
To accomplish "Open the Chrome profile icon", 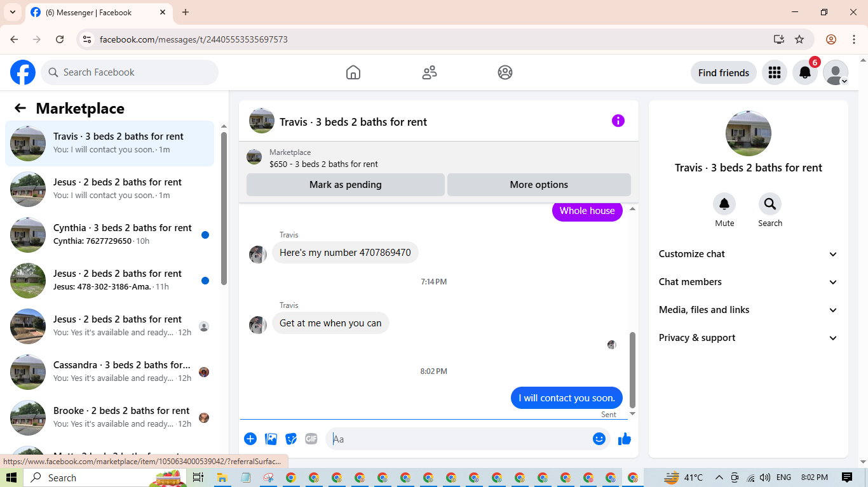I will point(831,39).
